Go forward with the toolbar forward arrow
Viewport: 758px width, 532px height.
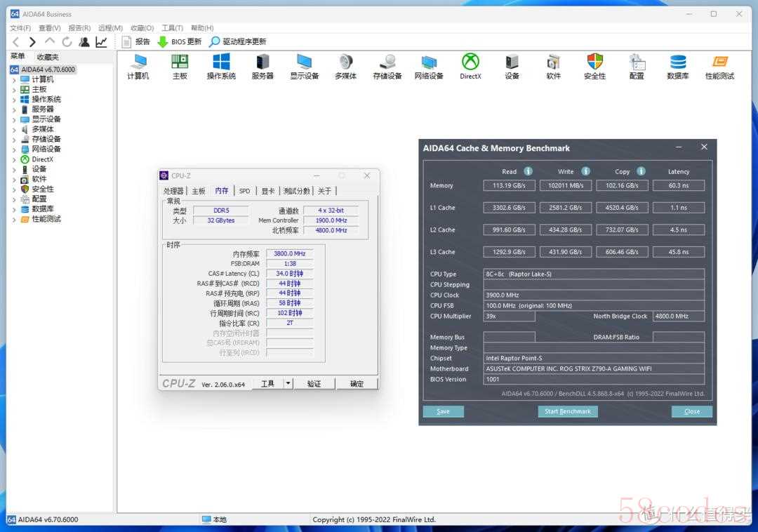click(x=32, y=42)
